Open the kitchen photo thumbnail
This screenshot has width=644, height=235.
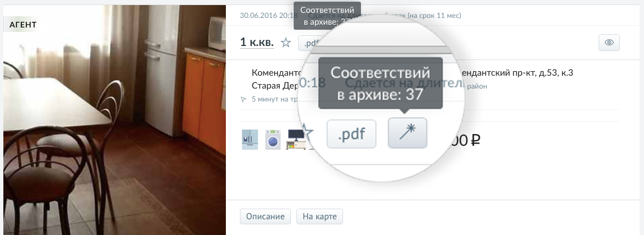[x=114, y=120]
